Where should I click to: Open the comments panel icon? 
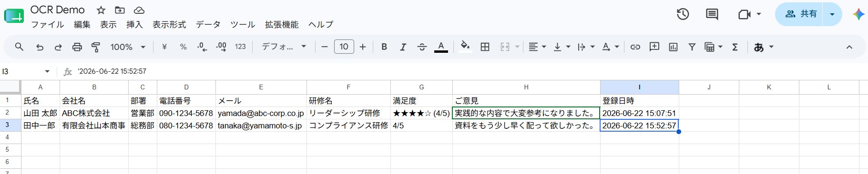coord(712,14)
